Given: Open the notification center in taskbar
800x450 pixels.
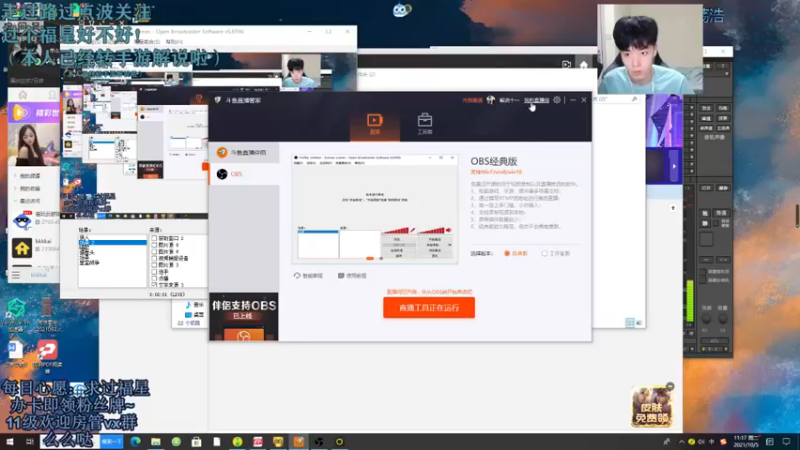Looking at the screenshot, I should pyautogui.click(x=786, y=442).
